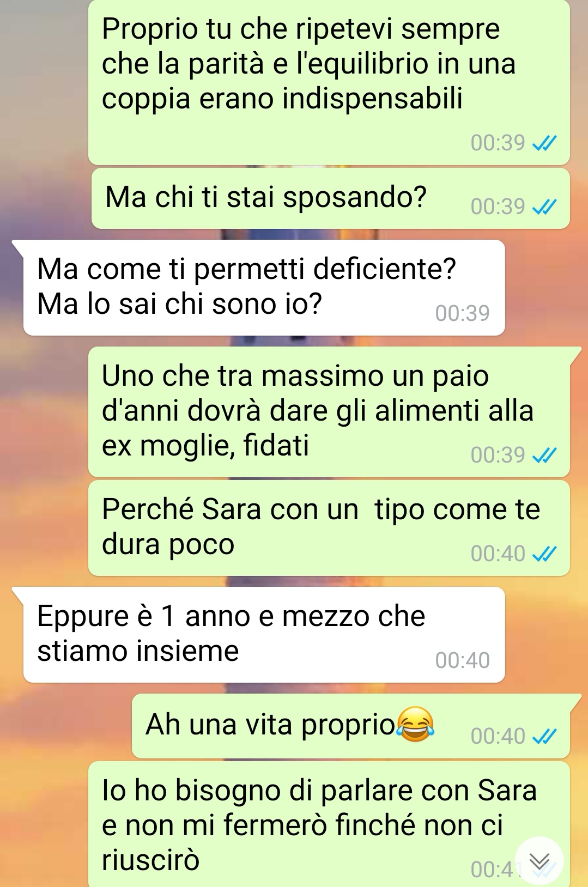Tap the 'Uno che tra massimo un paio d'anni' message

click(329, 412)
